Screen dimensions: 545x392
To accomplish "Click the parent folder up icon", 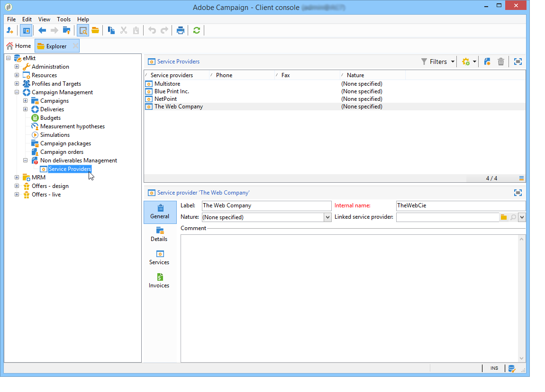I will point(66,31).
